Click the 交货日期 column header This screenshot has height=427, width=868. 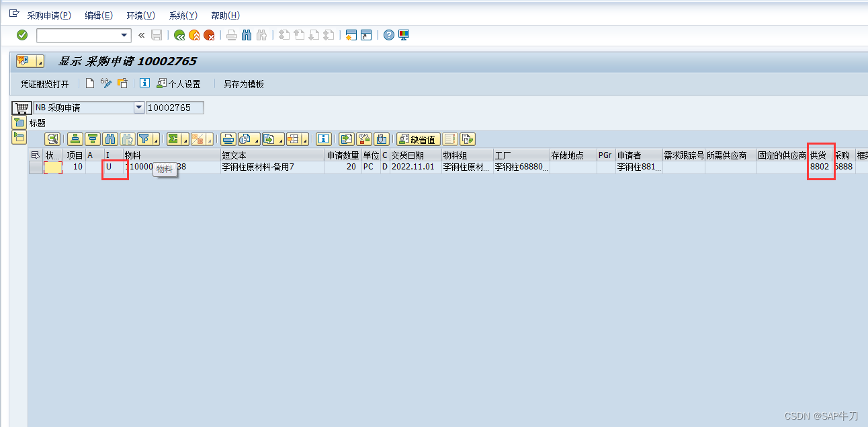pyautogui.click(x=415, y=155)
